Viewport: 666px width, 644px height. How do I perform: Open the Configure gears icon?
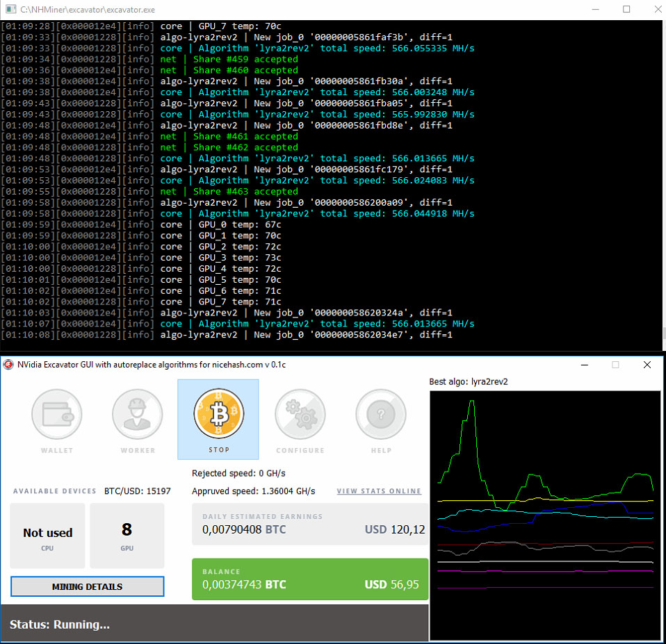pos(300,414)
